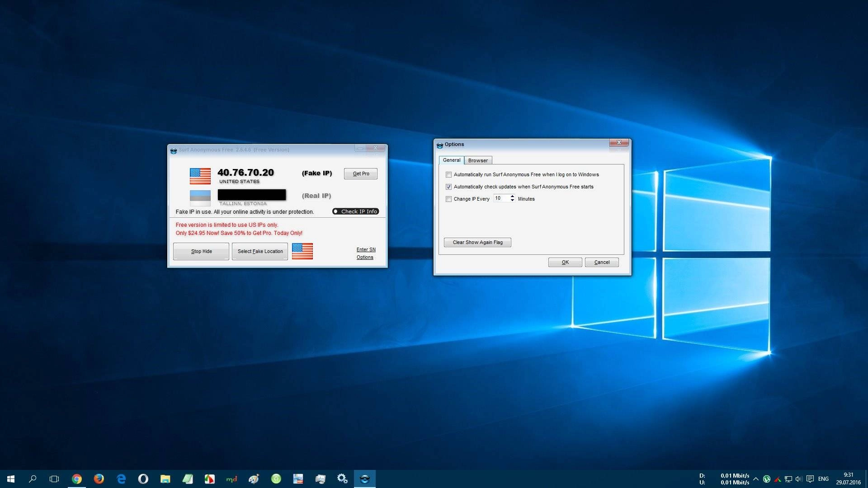Cancel the Options dialog
868x488 pixels.
click(602, 263)
